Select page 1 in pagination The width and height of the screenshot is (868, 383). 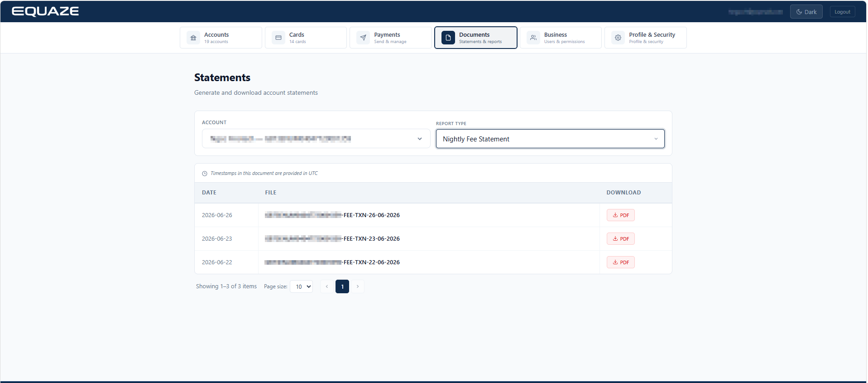342,286
